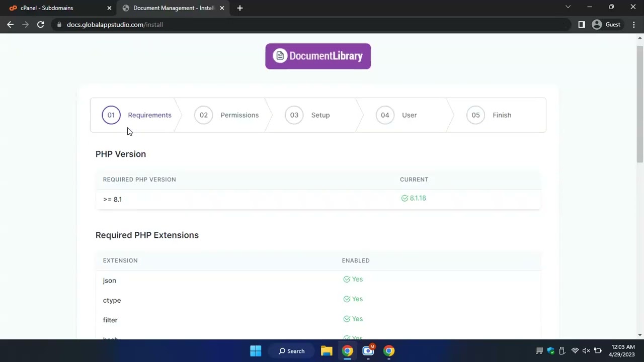Viewport: 644px width, 362px height.
Task: Close the cPanel - Subdomains tab
Action: coord(109,8)
